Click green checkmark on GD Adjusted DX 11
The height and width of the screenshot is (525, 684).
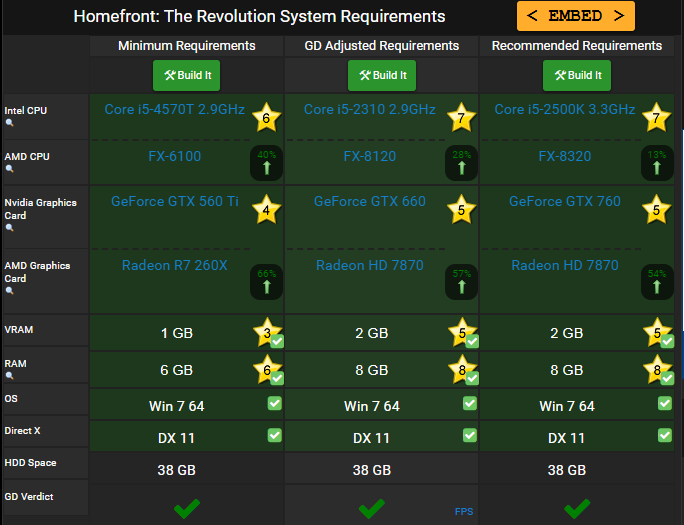point(470,435)
